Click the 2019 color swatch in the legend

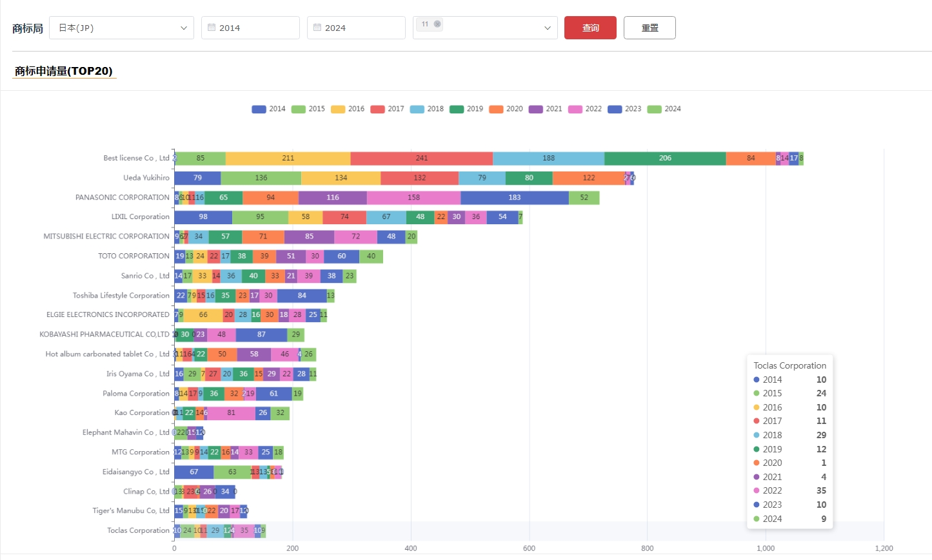(x=457, y=109)
